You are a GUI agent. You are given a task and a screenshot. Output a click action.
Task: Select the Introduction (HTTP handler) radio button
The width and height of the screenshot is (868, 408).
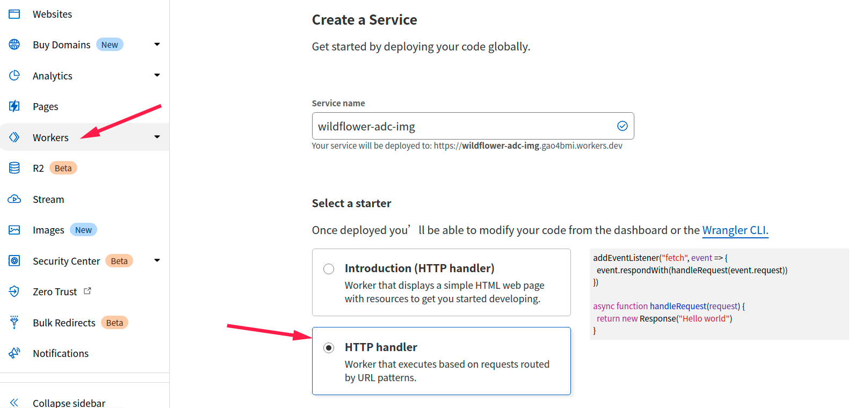tap(329, 269)
